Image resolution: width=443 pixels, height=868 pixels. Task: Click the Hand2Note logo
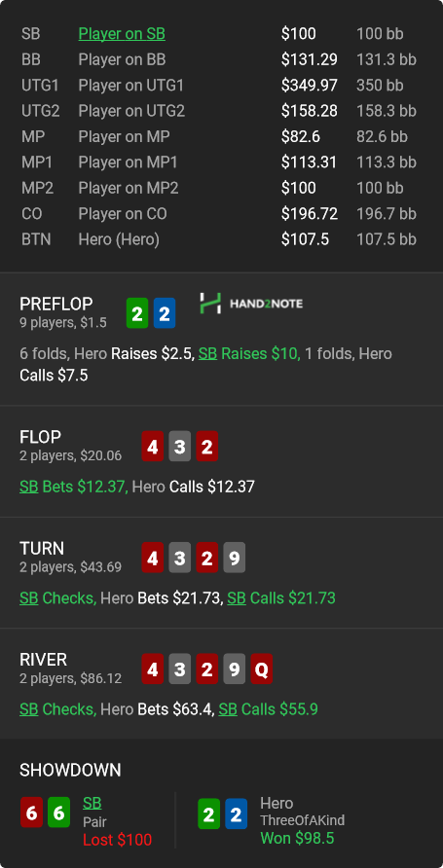pyautogui.click(x=251, y=304)
